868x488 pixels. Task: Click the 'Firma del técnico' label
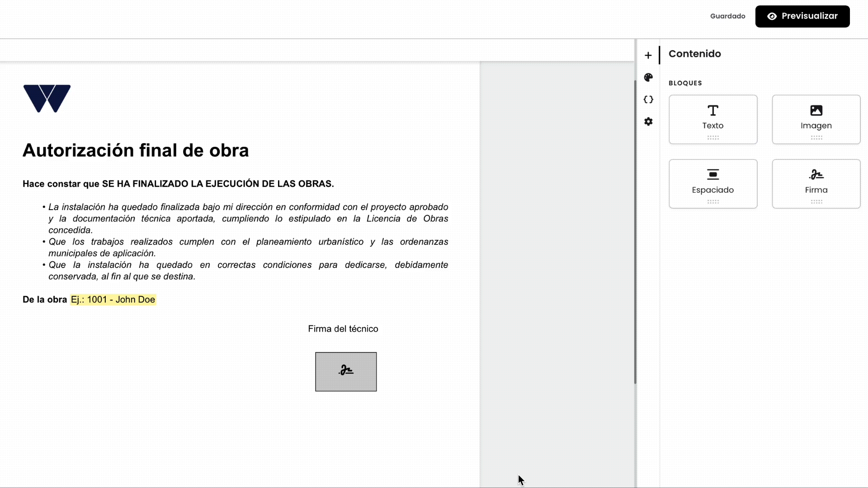343,329
